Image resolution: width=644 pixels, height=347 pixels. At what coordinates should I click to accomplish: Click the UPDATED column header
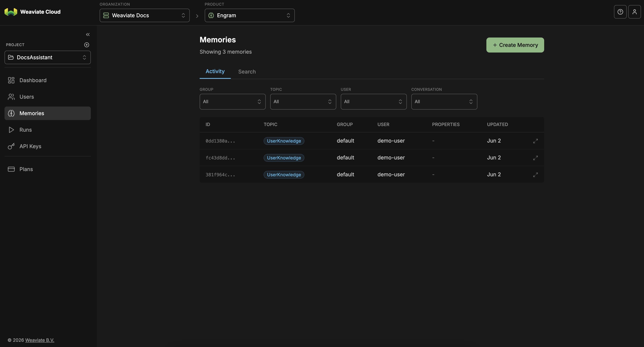pos(497,124)
